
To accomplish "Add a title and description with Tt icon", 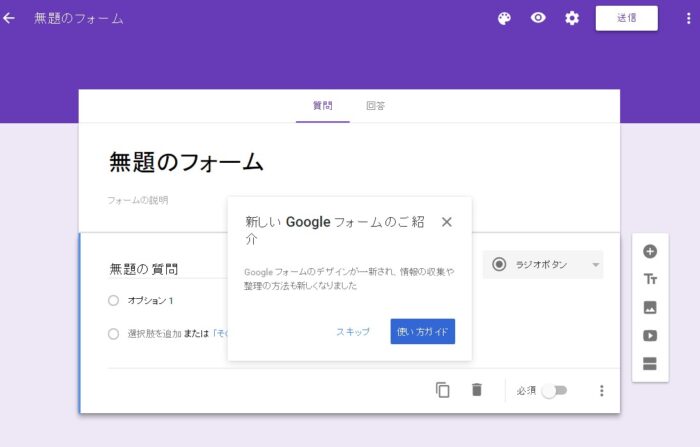I will 650,280.
